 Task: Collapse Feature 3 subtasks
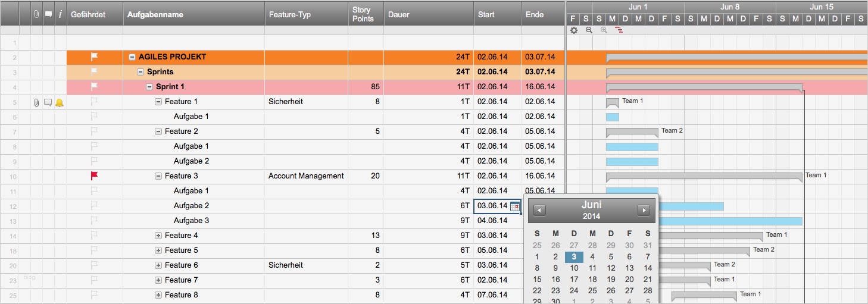158,176
